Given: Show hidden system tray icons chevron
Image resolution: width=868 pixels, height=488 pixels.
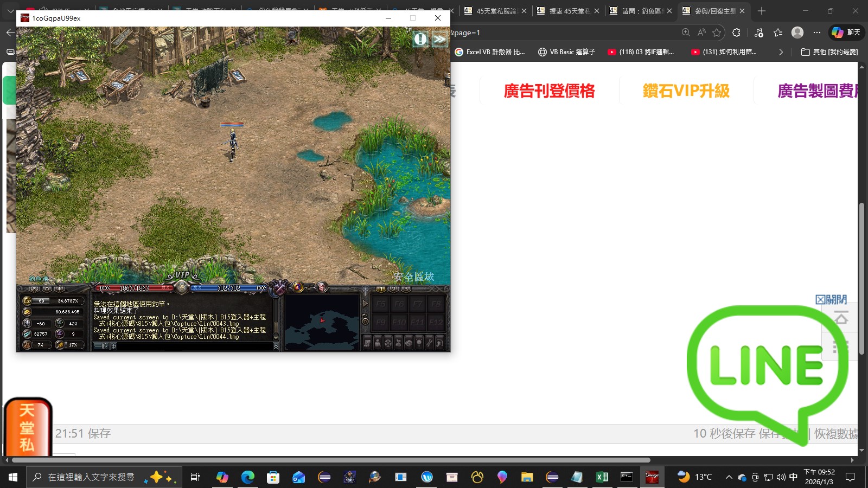Looking at the screenshot, I should coord(729,477).
